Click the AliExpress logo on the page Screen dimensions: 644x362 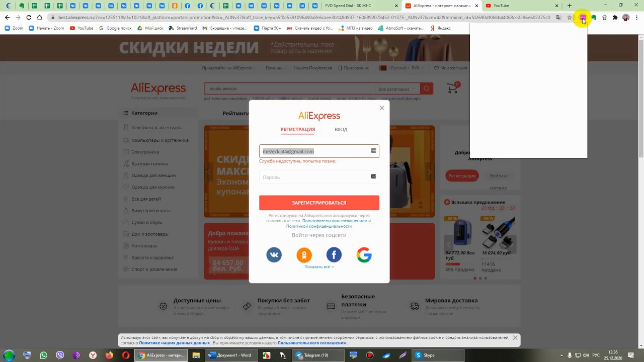pos(158,89)
